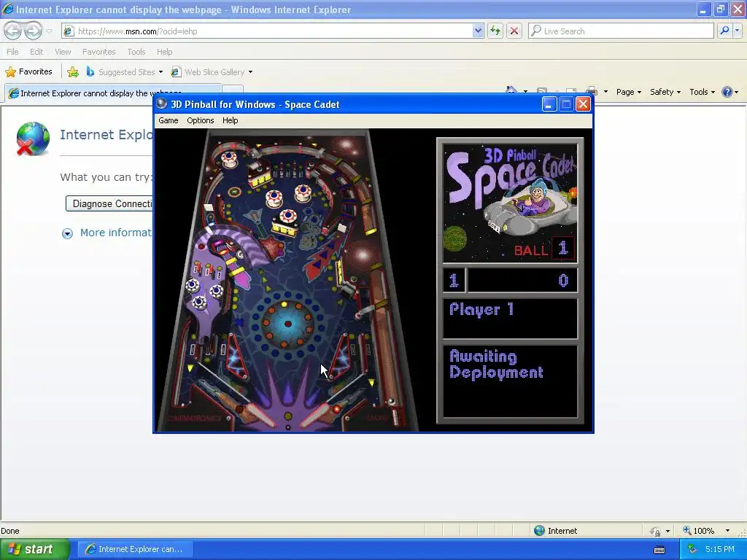Select the Internet Explorer cannot display tab
The image size is (747, 560).
[113, 93]
